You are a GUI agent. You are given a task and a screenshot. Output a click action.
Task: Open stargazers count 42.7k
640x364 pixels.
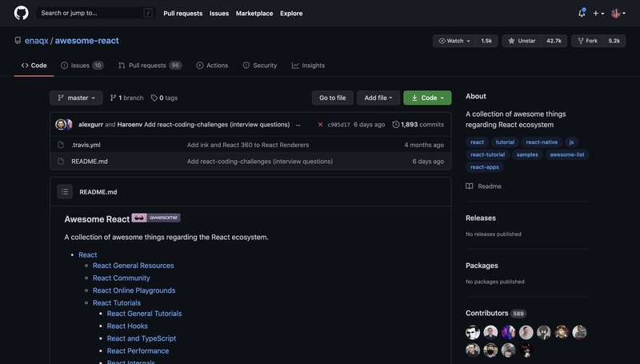(x=554, y=41)
